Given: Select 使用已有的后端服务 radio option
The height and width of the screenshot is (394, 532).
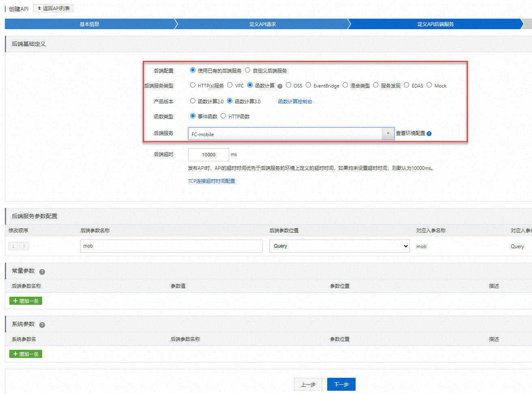Looking at the screenshot, I should pos(193,70).
